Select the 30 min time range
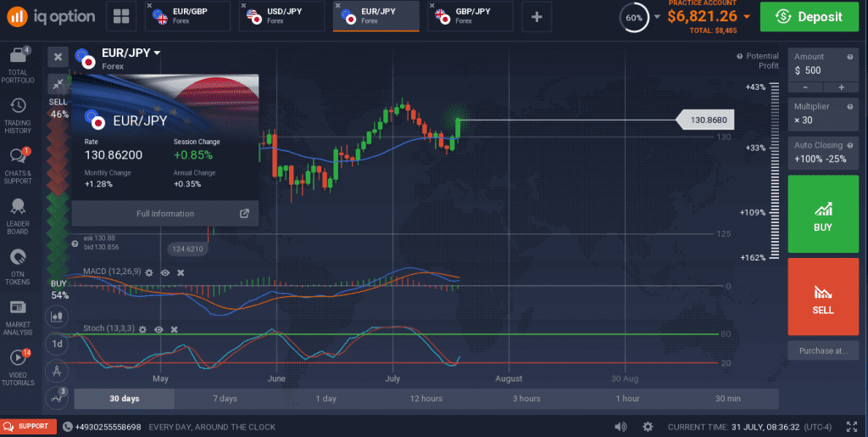 (x=727, y=399)
